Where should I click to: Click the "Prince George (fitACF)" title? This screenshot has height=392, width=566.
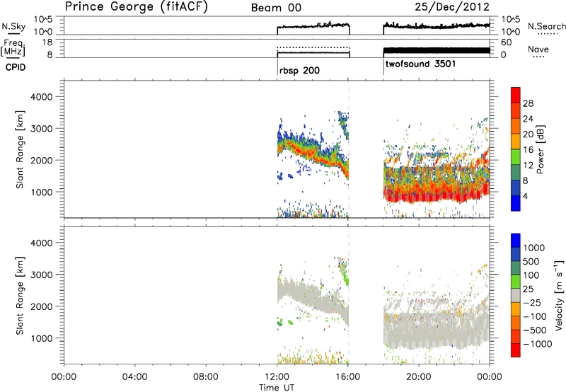point(137,7)
